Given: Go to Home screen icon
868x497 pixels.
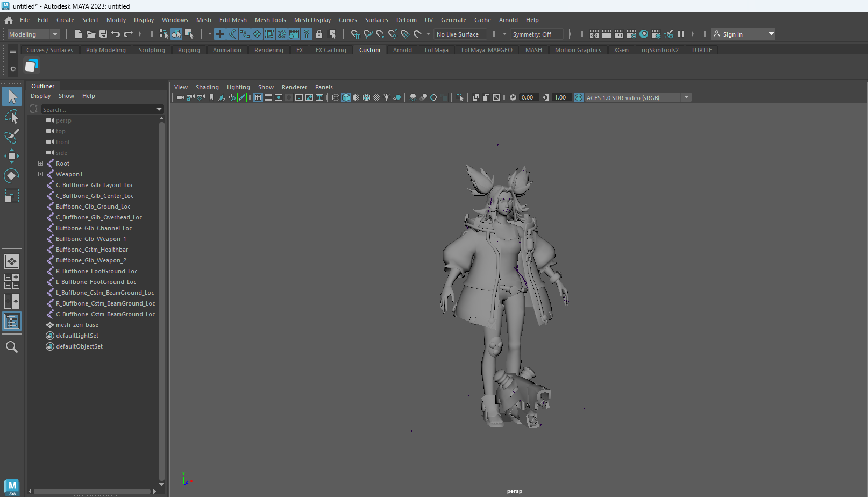Looking at the screenshot, I should [9, 20].
